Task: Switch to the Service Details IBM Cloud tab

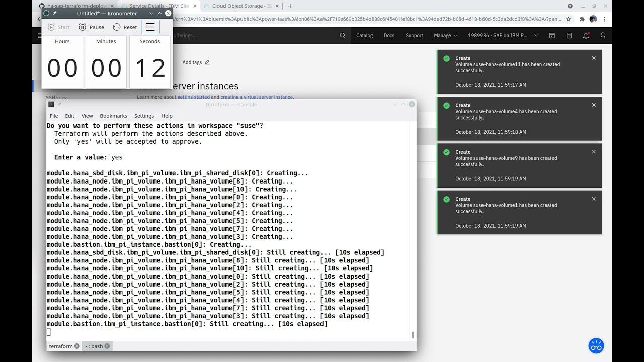Action: coord(159,6)
